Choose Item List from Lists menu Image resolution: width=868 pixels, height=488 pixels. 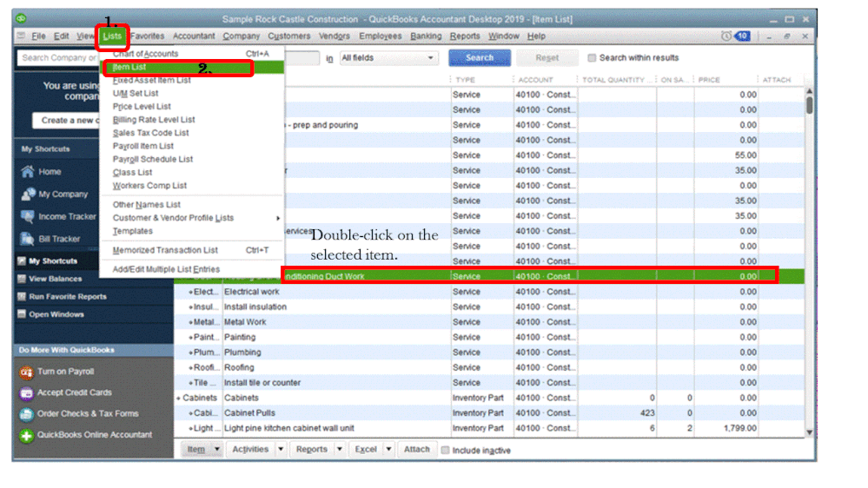click(x=192, y=67)
